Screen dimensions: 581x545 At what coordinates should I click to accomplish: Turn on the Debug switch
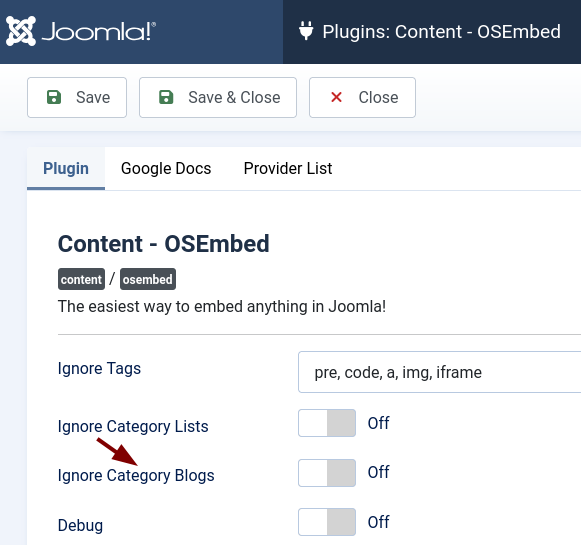tap(327, 522)
